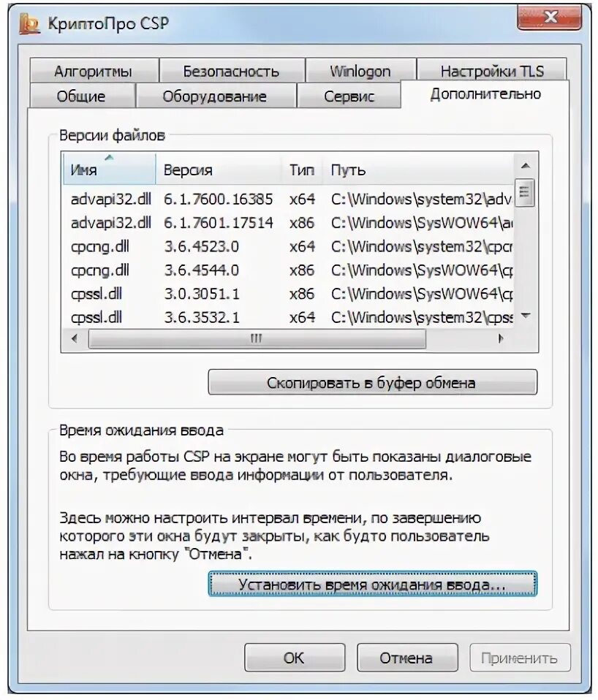598x700 pixels.
Task: Select cpssl.dll version 3.0.3051.1 row
Action: coord(288,294)
